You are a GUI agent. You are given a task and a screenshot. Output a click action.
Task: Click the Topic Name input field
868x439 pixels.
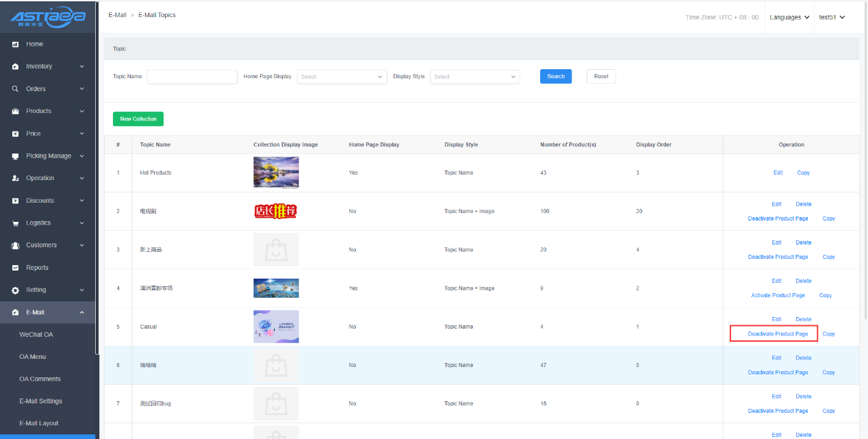(192, 77)
